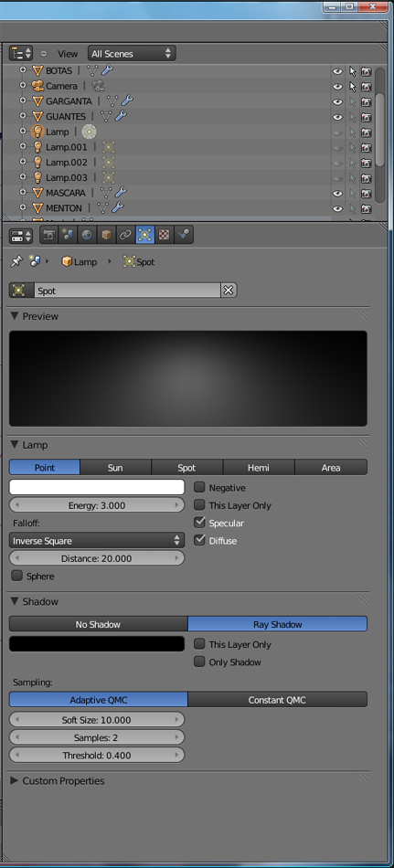394x868 pixels.
Task: Set lamp type to Area
Action: [331, 468]
